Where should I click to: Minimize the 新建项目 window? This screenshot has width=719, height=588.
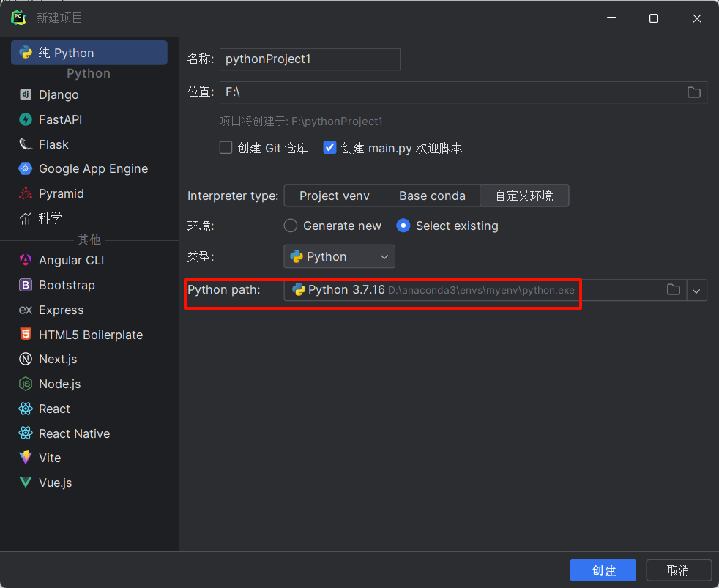click(x=611, y=18)
